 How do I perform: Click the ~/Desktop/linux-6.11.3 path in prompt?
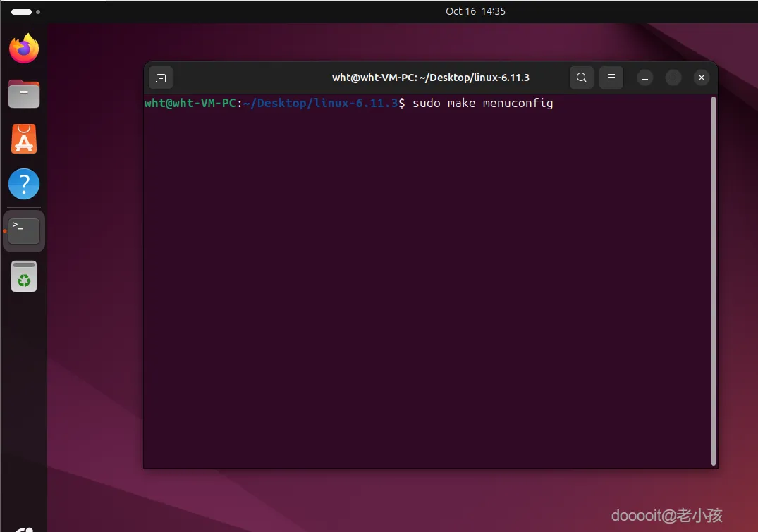pos(321,103)
